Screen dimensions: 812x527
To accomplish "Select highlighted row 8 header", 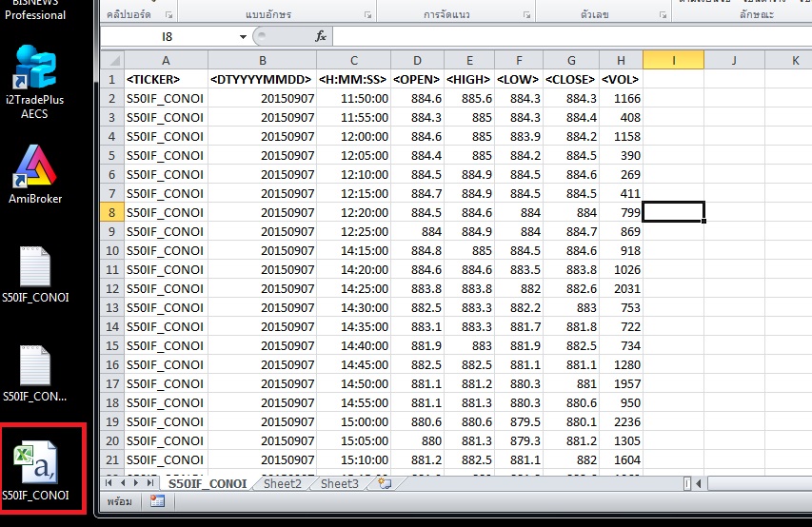I will click(112, 212).
